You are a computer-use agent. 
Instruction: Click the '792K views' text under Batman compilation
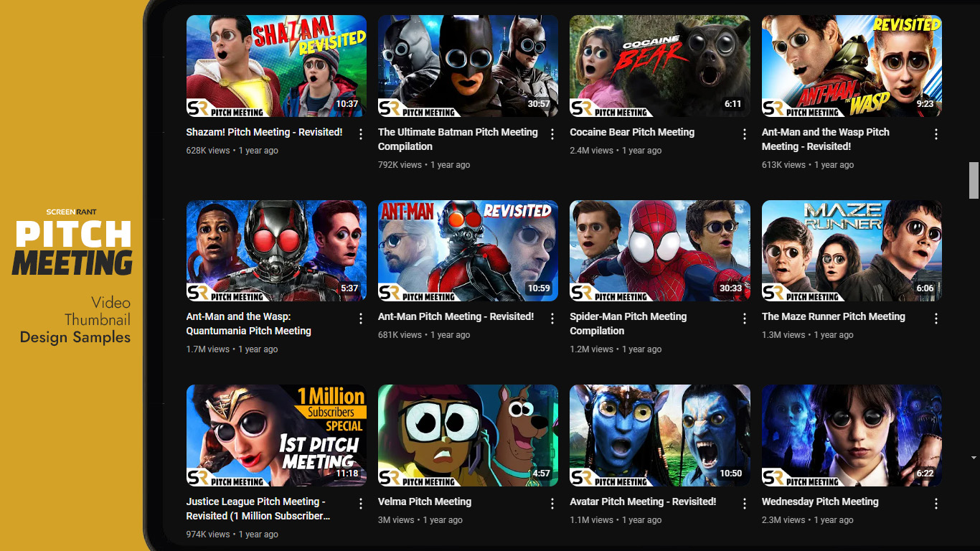click(x=400, y=165)
